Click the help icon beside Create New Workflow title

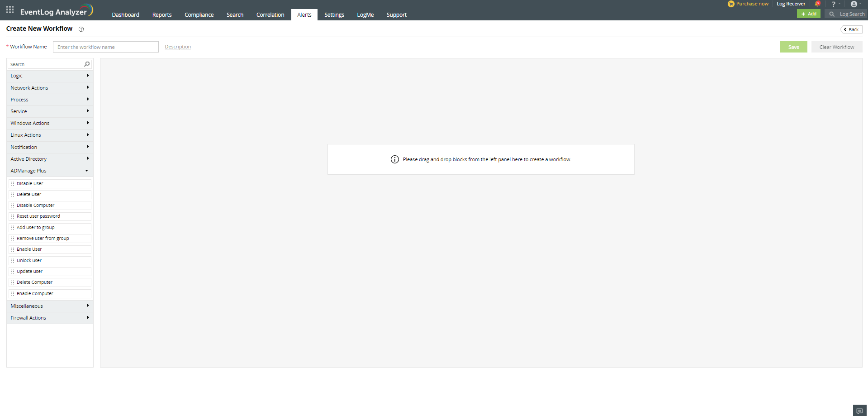tap(81, 29)
